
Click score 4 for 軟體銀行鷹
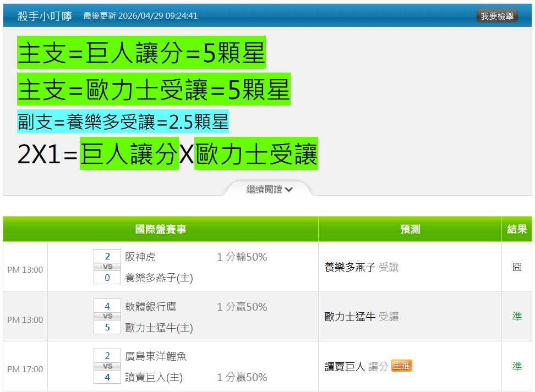(107, 306)
